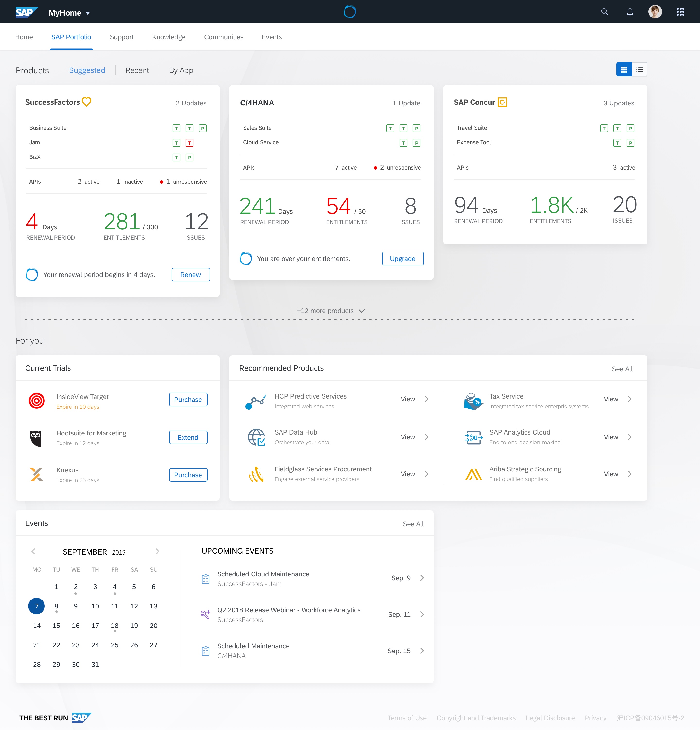
Task: Click Renew on the SuccessFactors card
Action: [x=190, y=275]
